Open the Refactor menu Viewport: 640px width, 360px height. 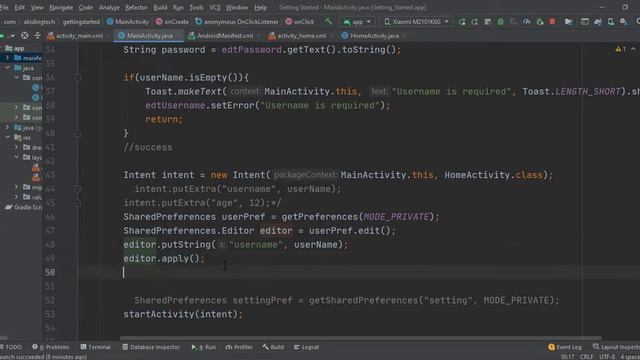point(136,7)
